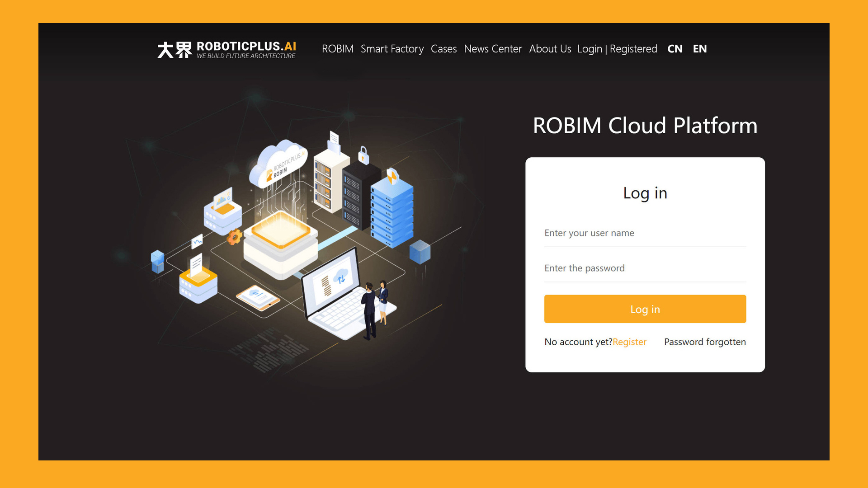This screenshot has height=488, width=868.
Task: Go to the Cases page
Action: pyautogui.click(x=443, y=49)
